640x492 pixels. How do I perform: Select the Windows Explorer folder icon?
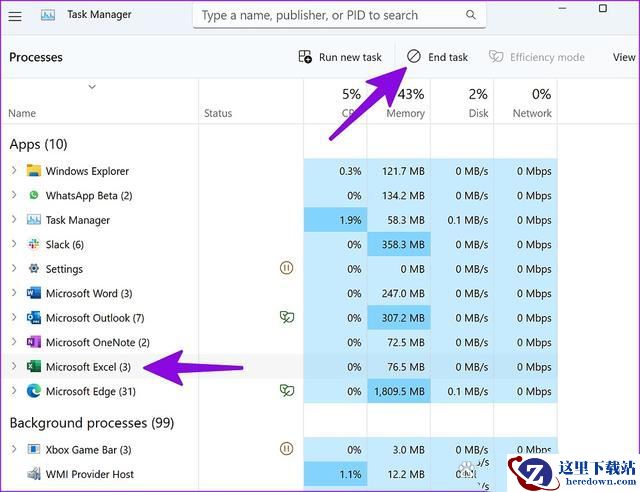33,170
